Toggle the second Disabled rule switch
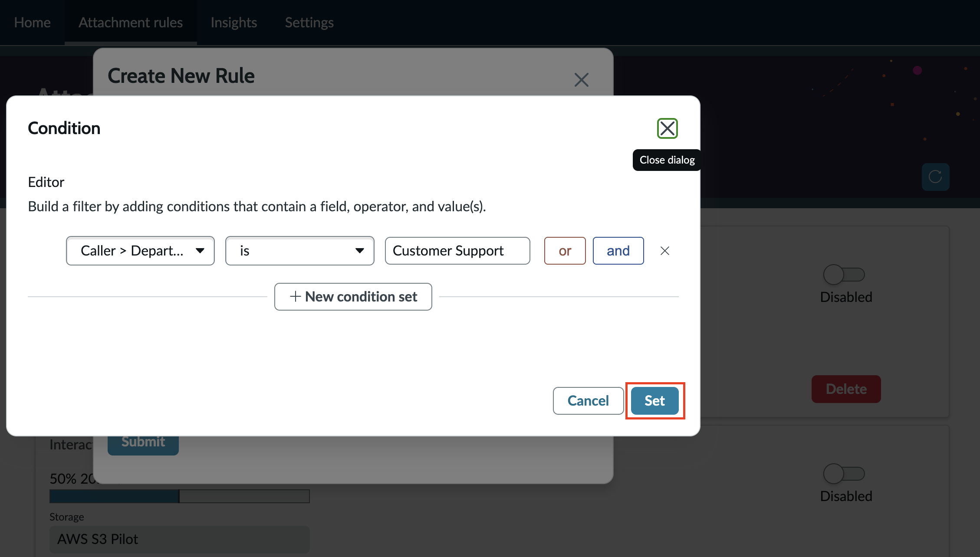Screen dimensions: 980x557 (x=844, y=473)
